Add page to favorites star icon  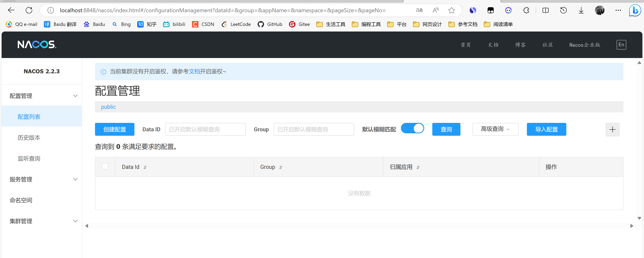coord(451,10)
